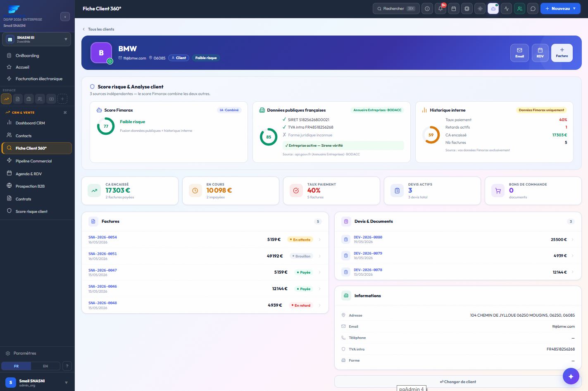Open the help question mark icon
Screen dimensions: 588x391
pos(67,366)
